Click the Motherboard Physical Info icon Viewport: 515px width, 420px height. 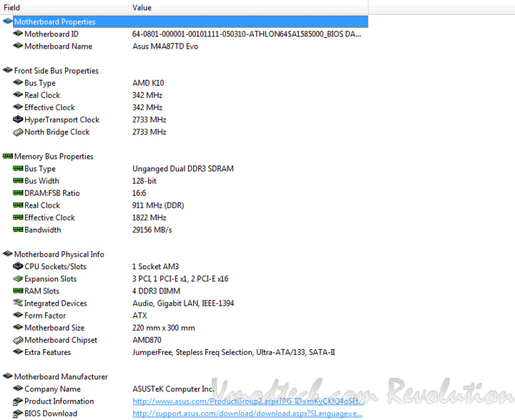8,254
